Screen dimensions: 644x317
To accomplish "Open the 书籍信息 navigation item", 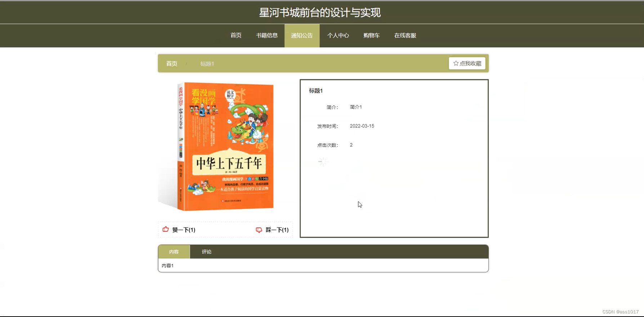I will coord(267,35).
